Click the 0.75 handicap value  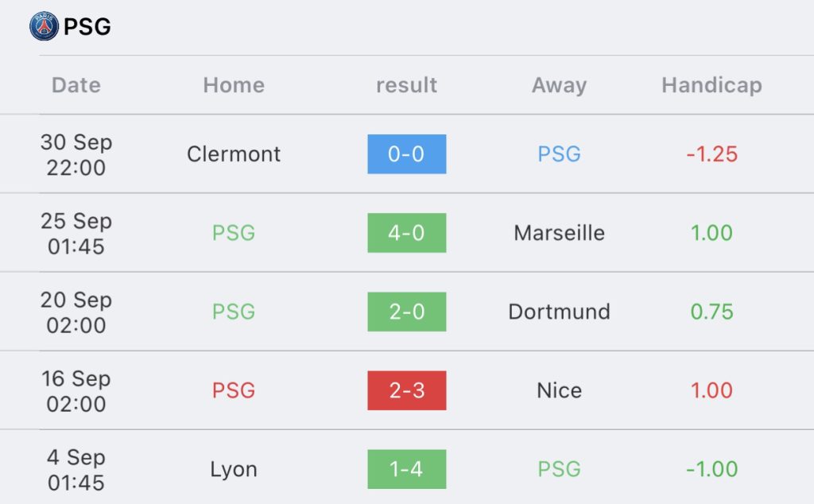711,312
